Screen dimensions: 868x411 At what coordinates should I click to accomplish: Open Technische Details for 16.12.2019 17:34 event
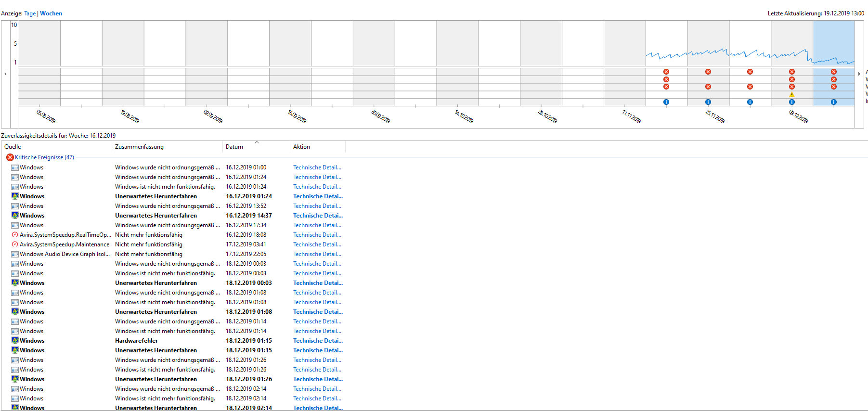coord(317,225)
